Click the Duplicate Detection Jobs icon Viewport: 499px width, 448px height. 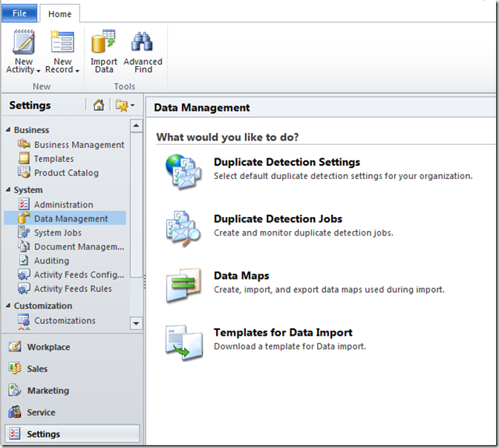point(182,227)
